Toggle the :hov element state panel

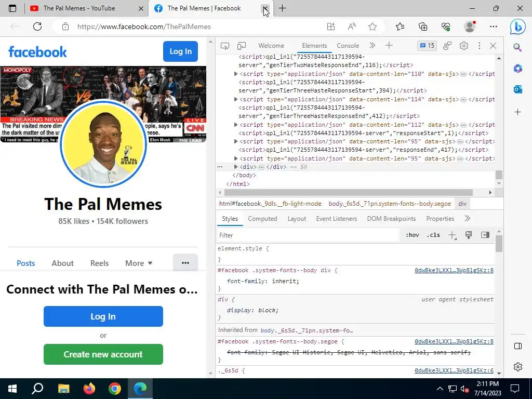[x=412, y=235]
